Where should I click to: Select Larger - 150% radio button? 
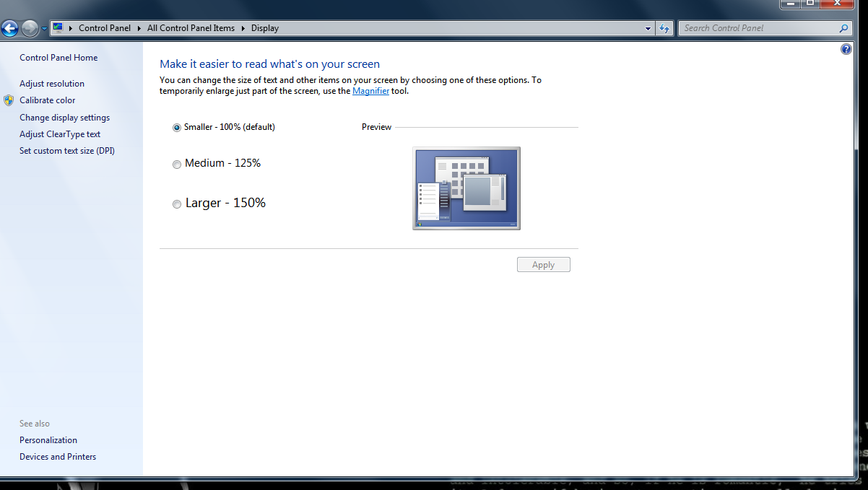tap(177, 204)
